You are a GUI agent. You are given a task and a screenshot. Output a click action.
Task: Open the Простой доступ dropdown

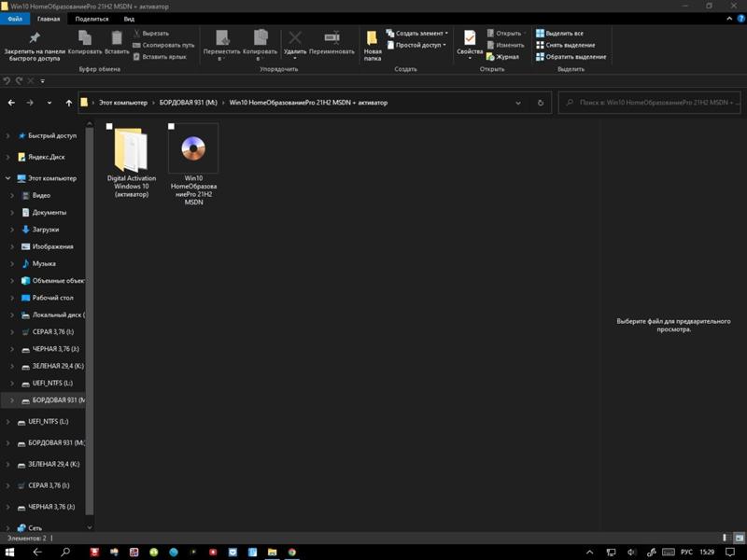click(x=416, y=45)
